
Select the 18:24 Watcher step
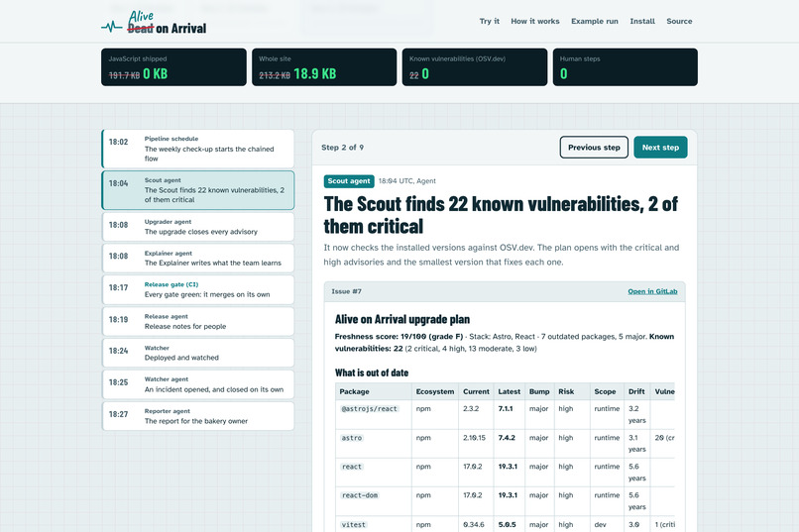tap(198, 353)
